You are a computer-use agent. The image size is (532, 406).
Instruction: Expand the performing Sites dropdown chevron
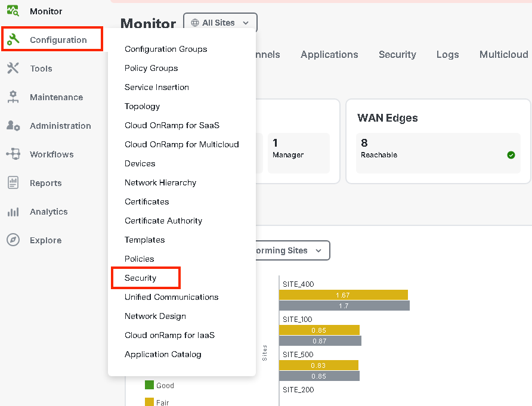coord(318,250)
